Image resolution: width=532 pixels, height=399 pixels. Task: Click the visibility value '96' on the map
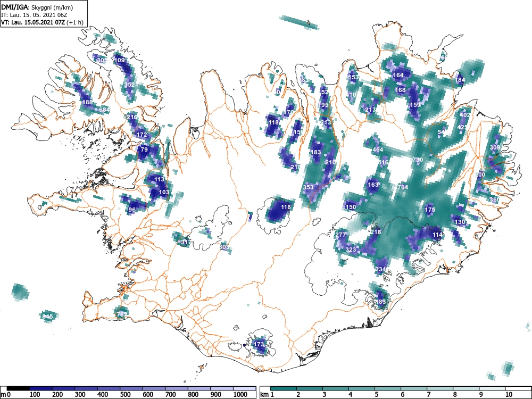click(132, 210)
